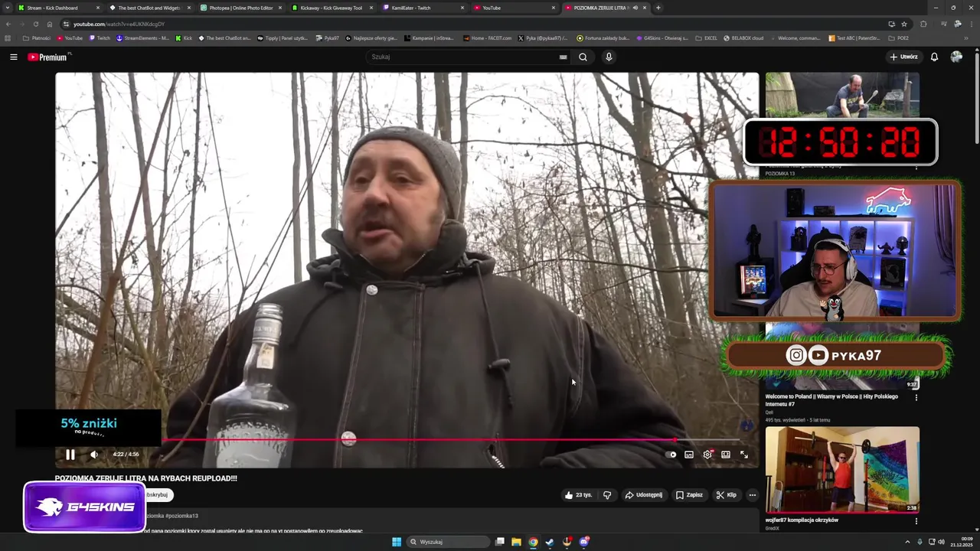Switch to KamilEater - Twitch tab
The image size is (980, 551).
pyautogui.click(x=421, y=8)
